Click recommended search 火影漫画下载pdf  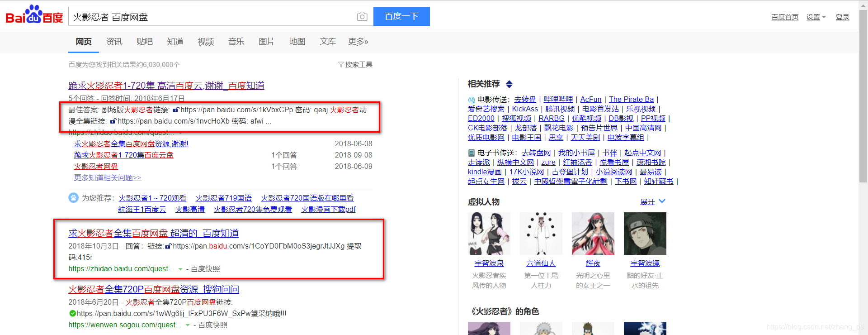(x=328, y=209)
